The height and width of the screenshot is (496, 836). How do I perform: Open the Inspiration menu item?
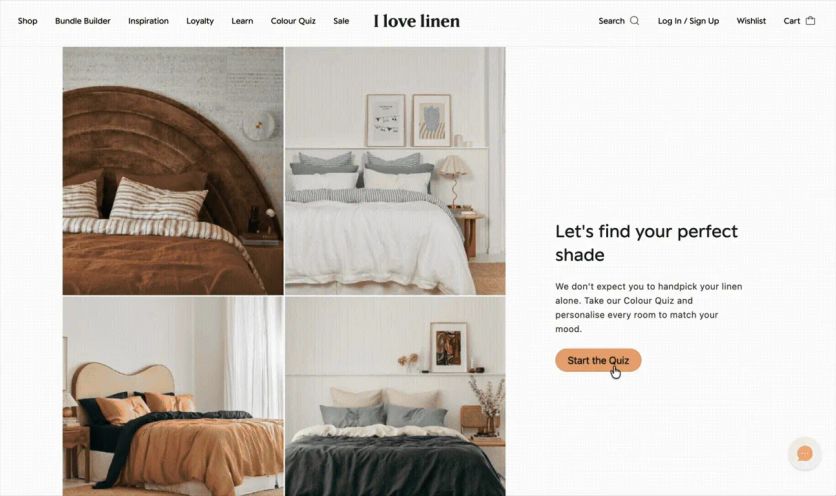coord(148,21)
